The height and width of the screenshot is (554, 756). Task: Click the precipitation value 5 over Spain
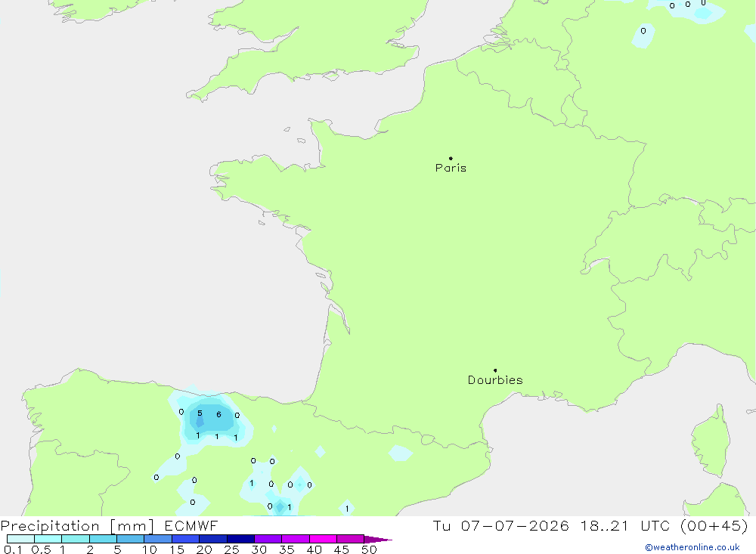[200, 413]
